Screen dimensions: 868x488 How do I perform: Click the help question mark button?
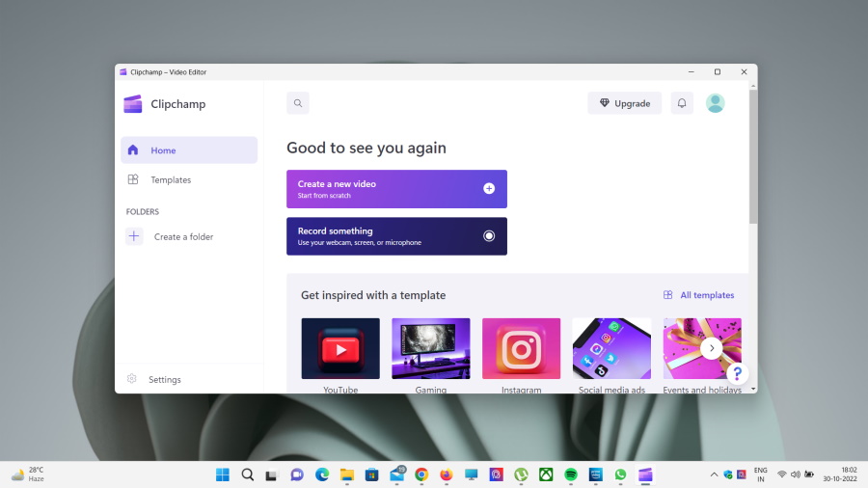737,373
